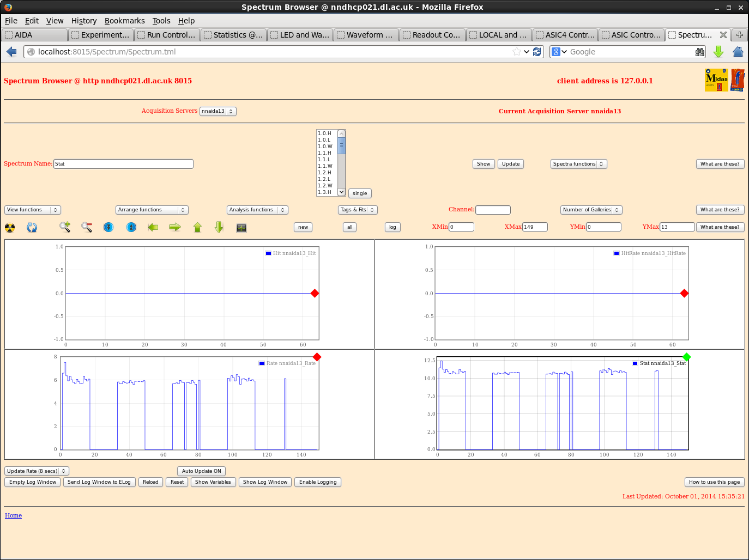The image size is (749, 560).
Task: Click the Stat nnaida13_Stat legend swatch
Action: tap(635, 363)
